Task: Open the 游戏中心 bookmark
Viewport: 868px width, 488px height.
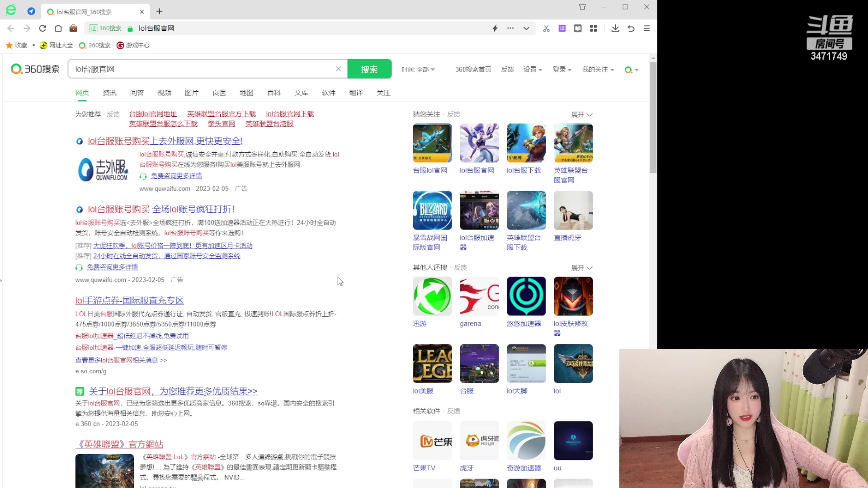Action: [133, 45]
